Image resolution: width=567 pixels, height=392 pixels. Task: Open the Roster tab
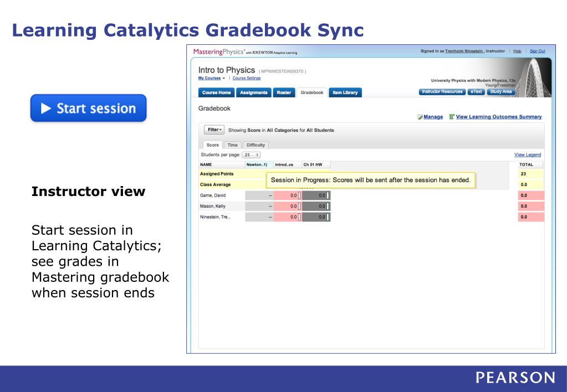(284, 92)
